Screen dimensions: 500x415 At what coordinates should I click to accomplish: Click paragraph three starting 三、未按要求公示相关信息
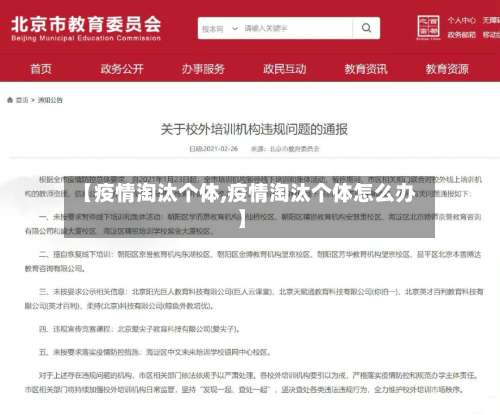pyautogui.click(x=254, y=299)
